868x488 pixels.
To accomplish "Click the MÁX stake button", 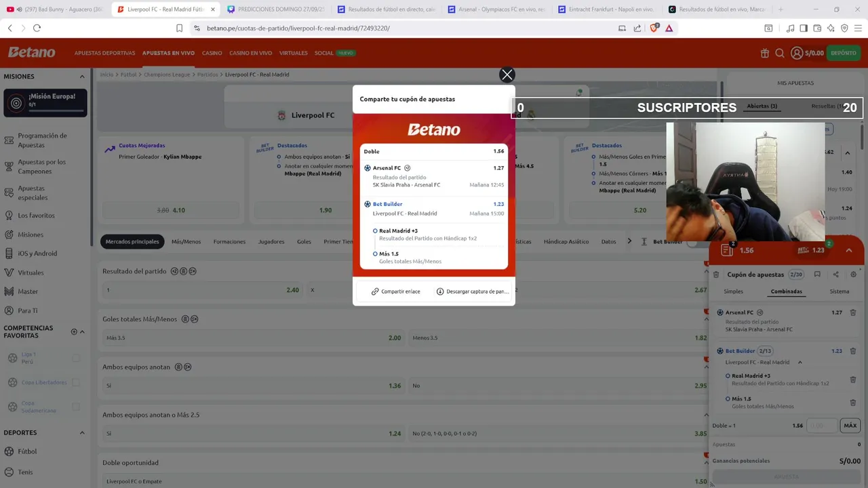I will [x=850, y=426].
